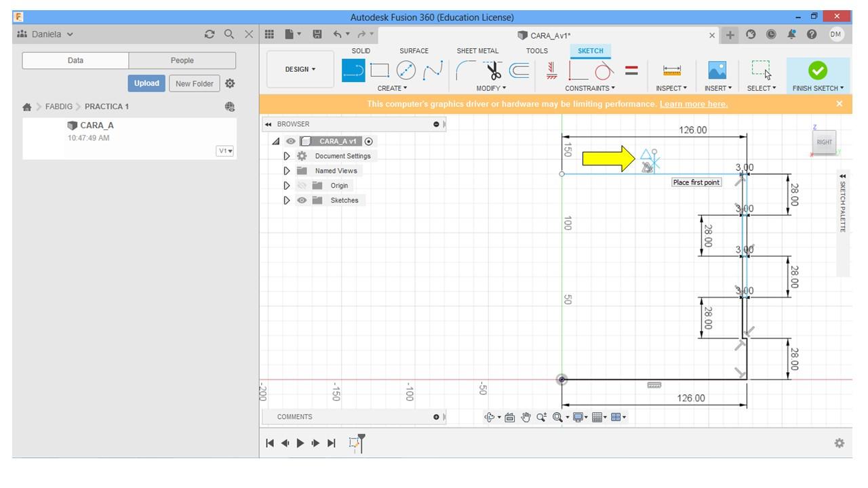Expand the Document Settings node
This screenshot has height=488, width=868.
287,156
